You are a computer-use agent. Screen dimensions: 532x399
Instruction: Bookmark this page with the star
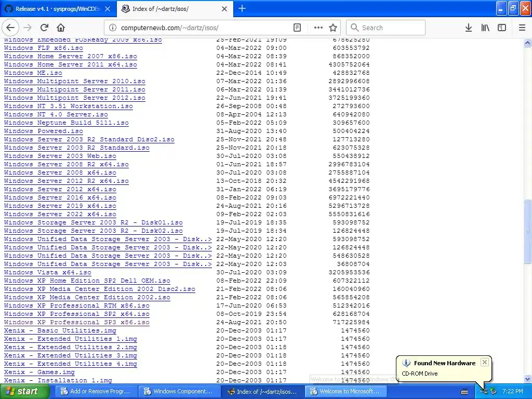pos(333,28)
